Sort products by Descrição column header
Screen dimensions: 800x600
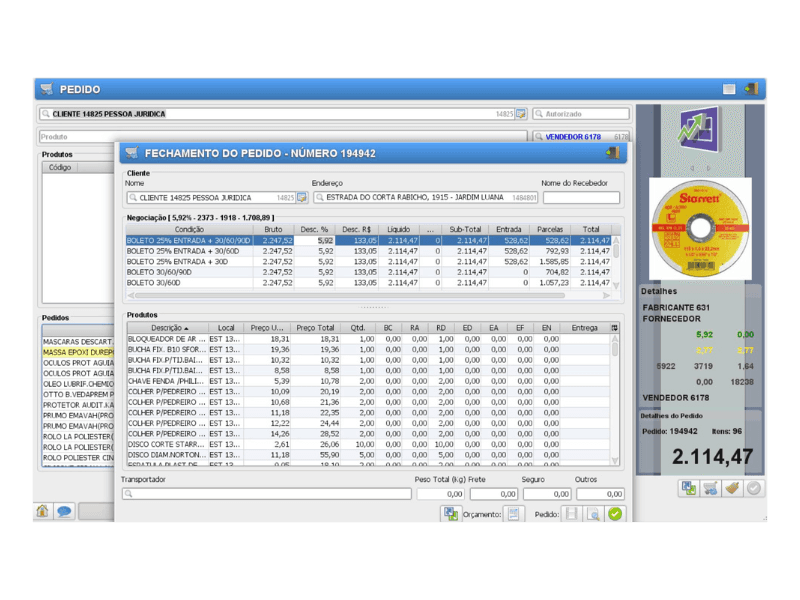[167, 327]
